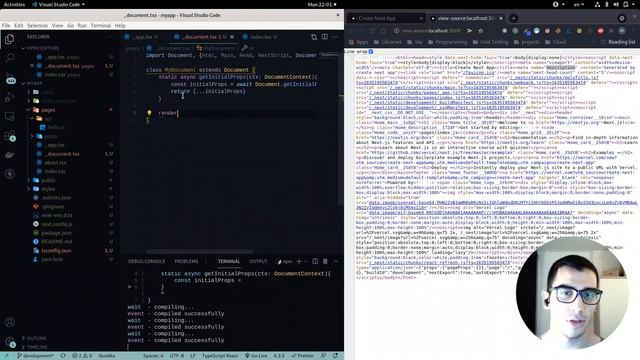Bookmark this page with the star icon
The width and height of the screenshot is (640, 360).
480,31
